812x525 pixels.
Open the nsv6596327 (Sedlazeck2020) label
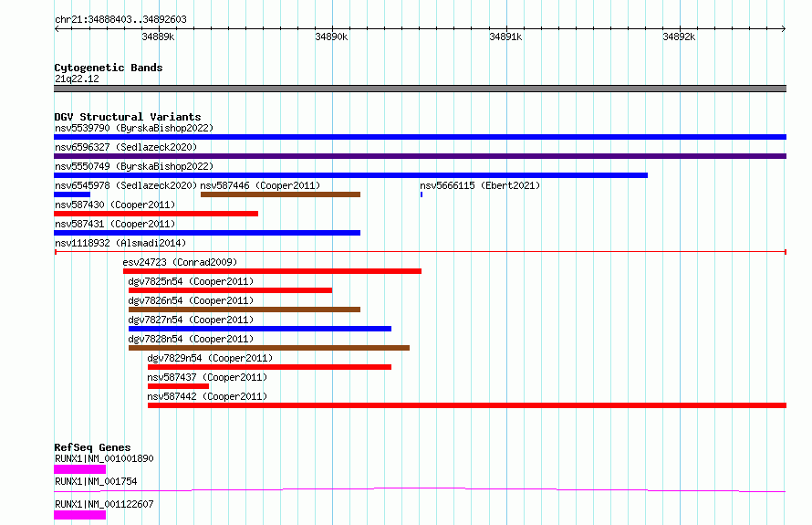[126, 147]
